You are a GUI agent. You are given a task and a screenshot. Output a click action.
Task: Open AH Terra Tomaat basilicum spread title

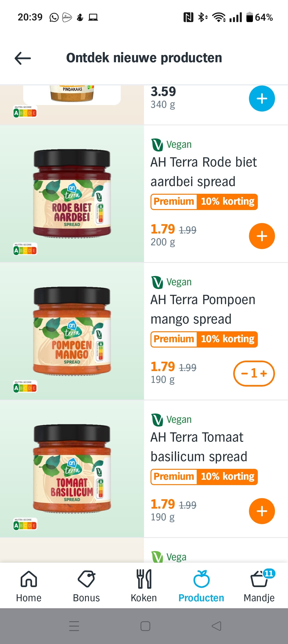coord(199,447)
